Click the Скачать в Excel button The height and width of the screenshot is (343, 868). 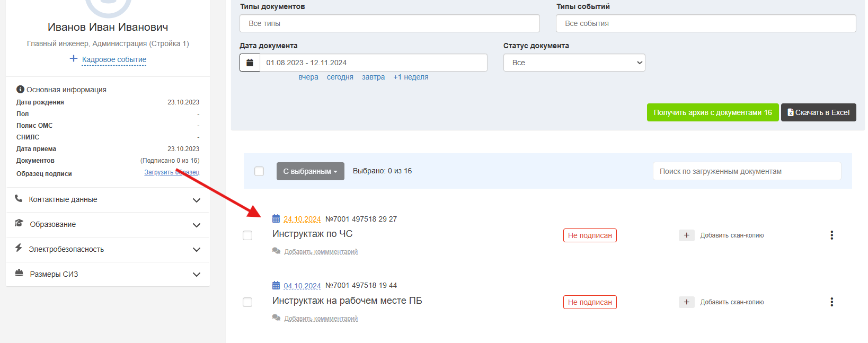819,112
